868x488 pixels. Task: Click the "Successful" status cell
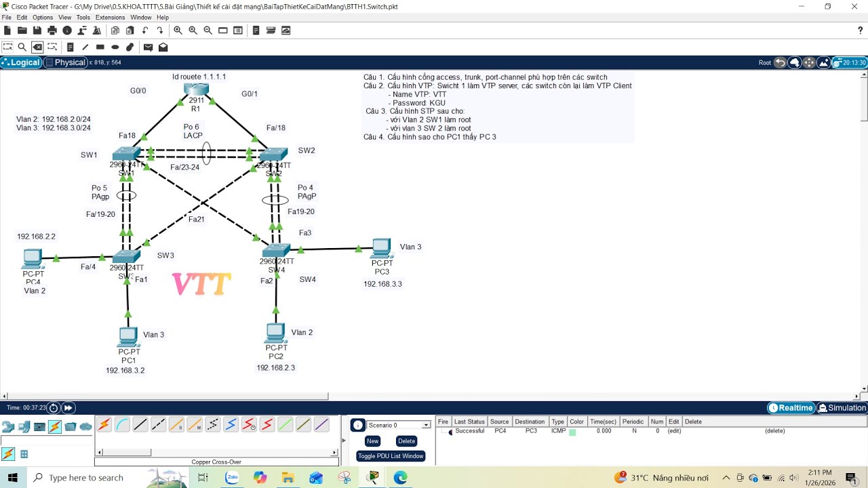pyautogui.click(x=469, y=431)
